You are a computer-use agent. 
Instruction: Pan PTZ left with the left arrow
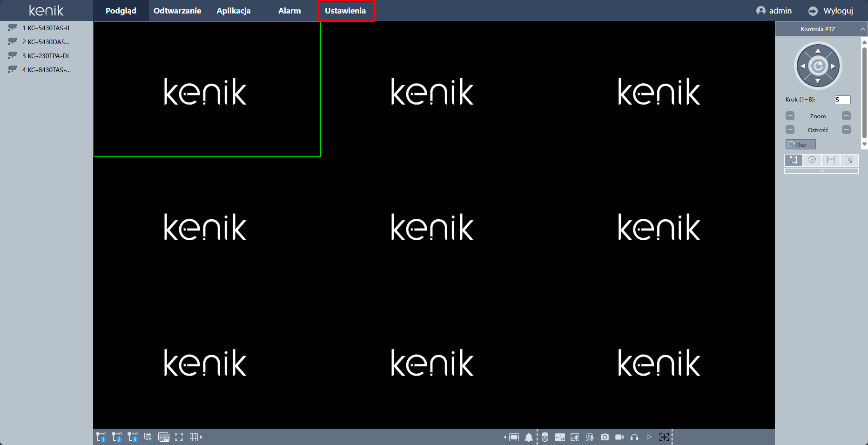(802, 66)
